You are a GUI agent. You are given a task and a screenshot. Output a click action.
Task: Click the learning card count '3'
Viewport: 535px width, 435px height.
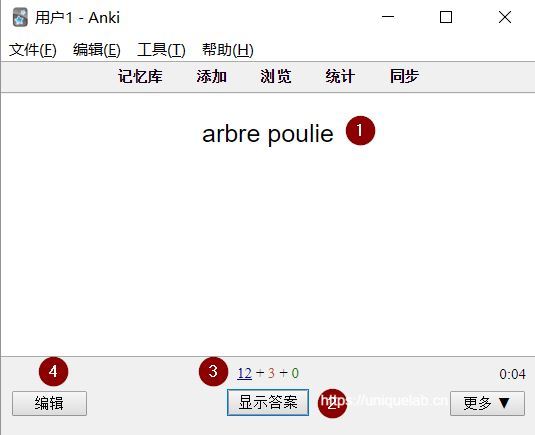[271, 373]
